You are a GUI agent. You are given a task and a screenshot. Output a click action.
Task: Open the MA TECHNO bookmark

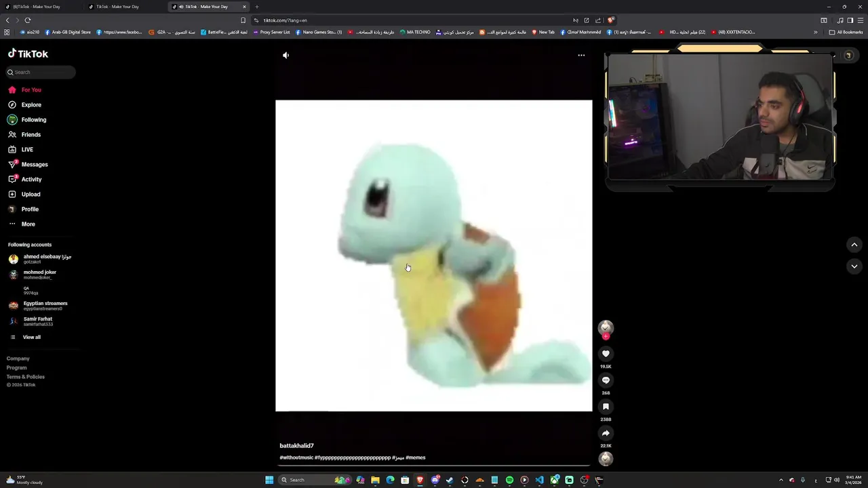[x=415, y=32]
